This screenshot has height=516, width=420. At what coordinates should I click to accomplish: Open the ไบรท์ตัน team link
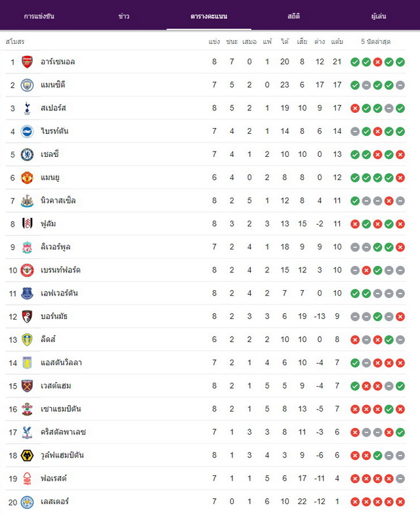(x=54, y=131)
